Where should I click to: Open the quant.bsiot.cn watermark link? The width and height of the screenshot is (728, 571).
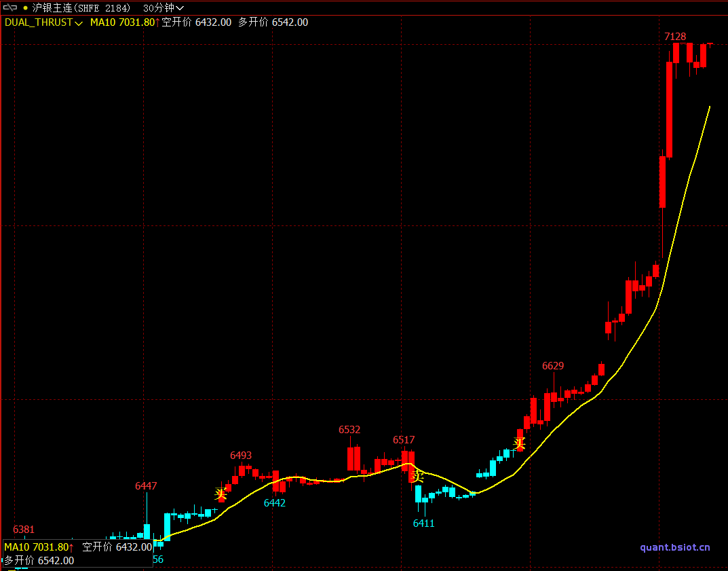click(675, 547)
